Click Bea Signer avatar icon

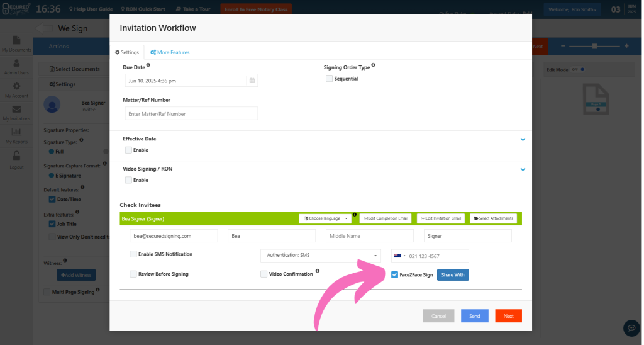[52, 105]
